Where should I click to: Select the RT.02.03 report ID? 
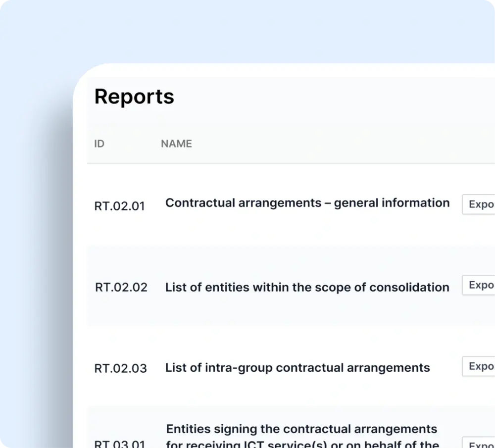120,368
